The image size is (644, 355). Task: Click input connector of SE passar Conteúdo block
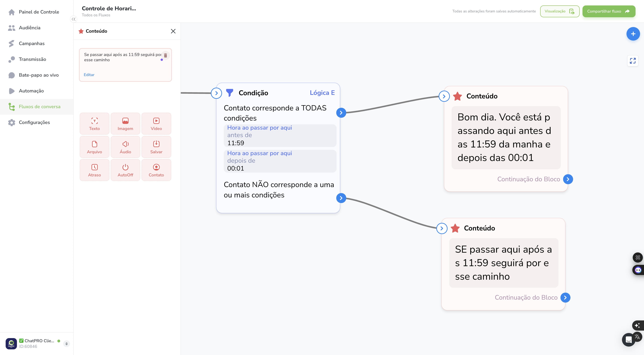442,228
